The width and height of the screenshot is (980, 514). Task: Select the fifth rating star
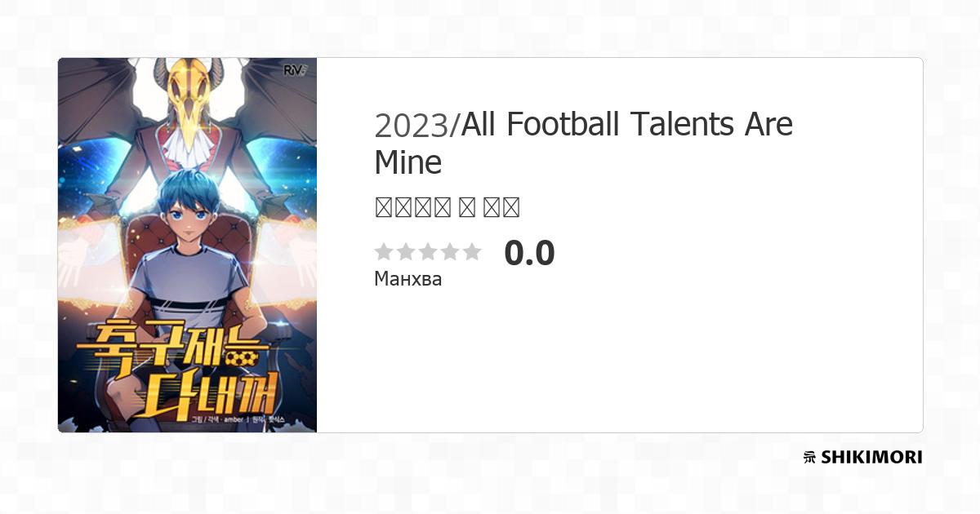472,251
